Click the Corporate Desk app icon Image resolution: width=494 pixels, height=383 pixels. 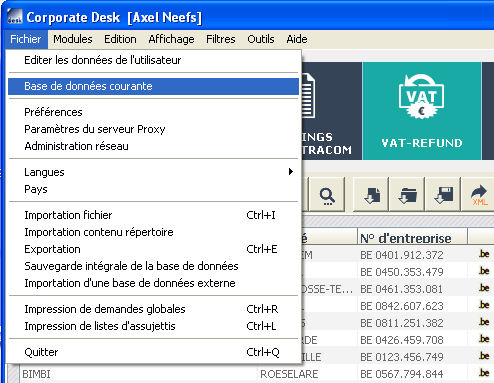tap(14, 17)
